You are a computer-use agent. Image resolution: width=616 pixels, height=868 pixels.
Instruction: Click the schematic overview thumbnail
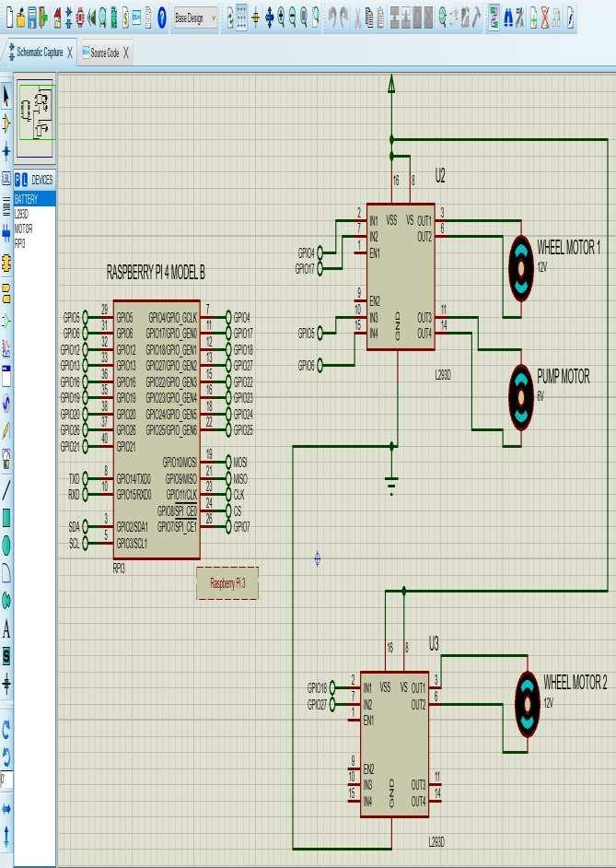tap(35, 118)
